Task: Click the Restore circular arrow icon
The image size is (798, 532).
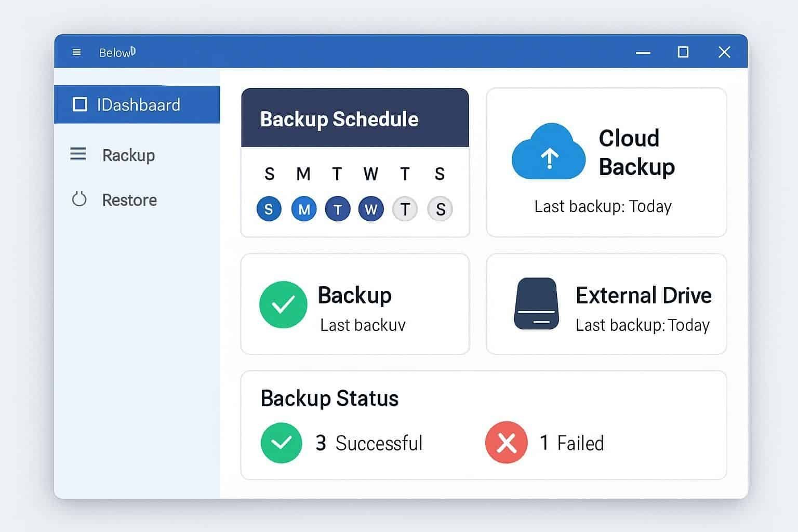Action: click(79, 199)
